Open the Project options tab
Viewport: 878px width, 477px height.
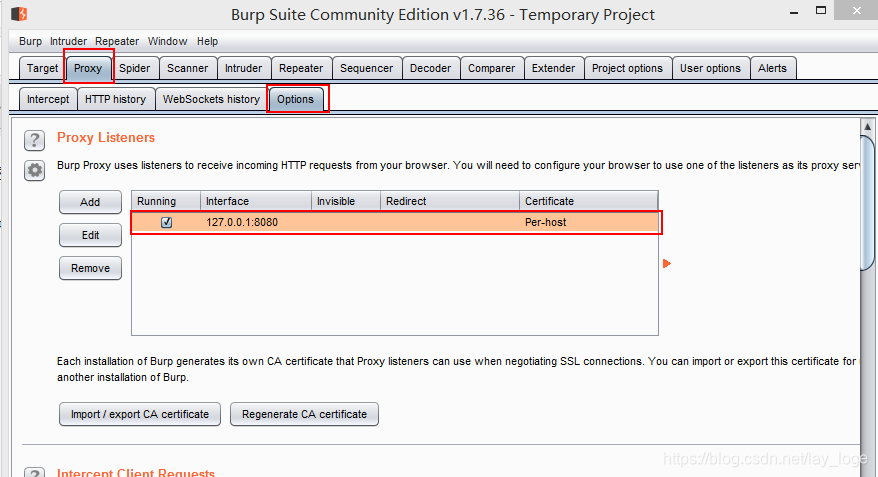pos(627,68)
